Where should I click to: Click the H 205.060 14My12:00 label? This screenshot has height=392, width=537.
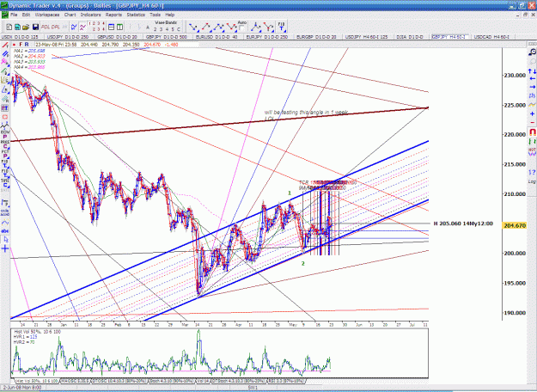click(463, 224)
